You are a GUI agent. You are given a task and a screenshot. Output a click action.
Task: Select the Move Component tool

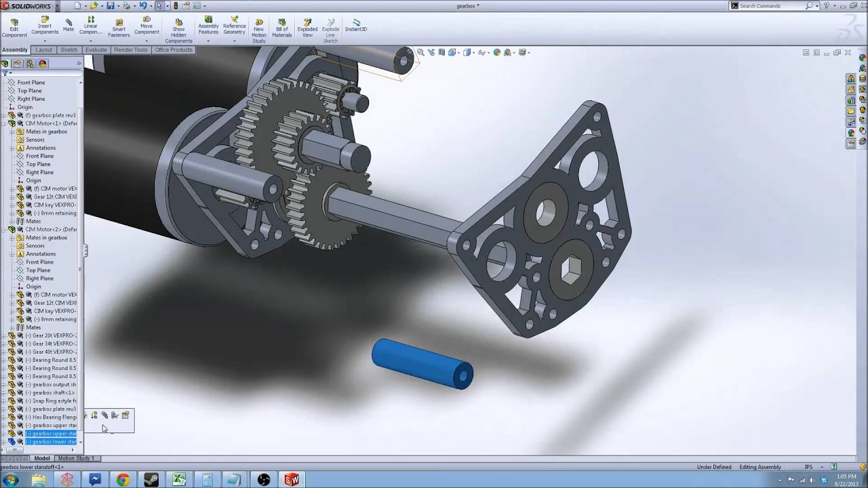[x=146, y=26]
